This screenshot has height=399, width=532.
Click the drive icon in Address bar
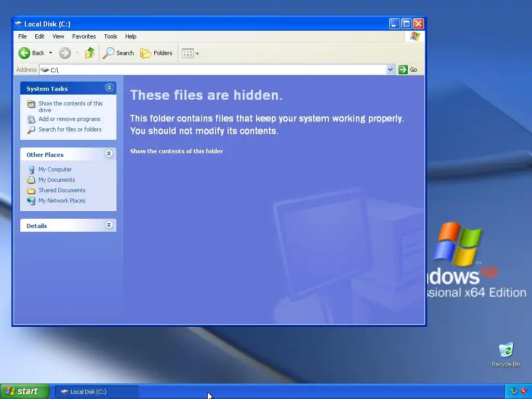pos(45,70)
